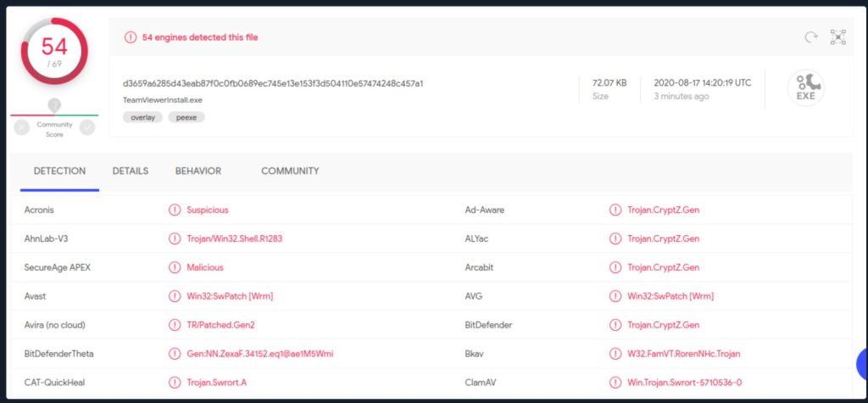868x403 pixels.
Task: Click the Ad-Aware engine name
Action: [x=484, y=210]
